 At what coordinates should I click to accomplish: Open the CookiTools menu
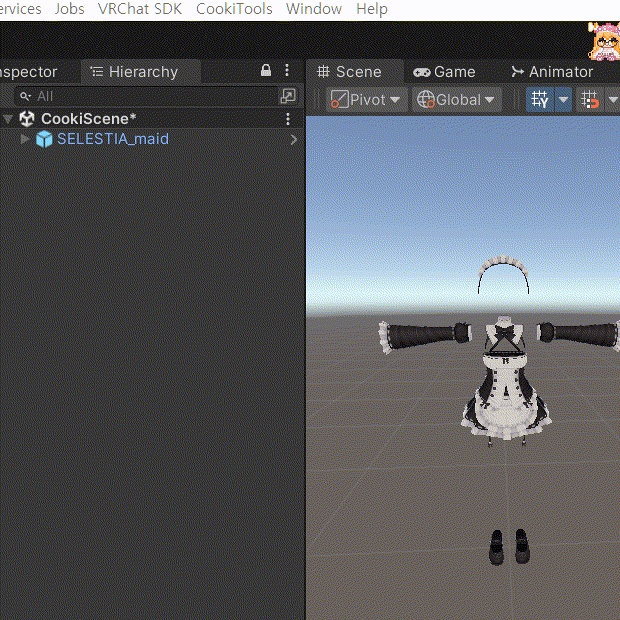pyautogui.click(x=234, y=9)
